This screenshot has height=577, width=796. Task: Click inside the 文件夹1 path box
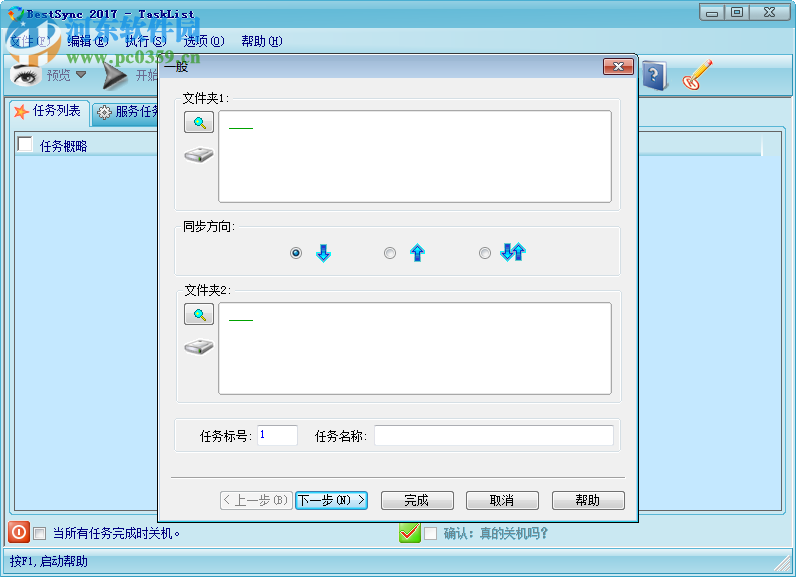tap(415, 157)
